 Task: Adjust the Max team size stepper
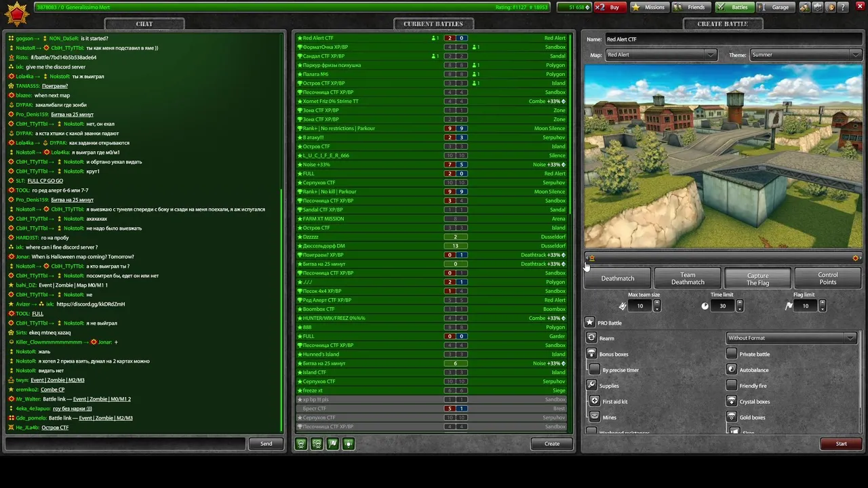[657, 306]
